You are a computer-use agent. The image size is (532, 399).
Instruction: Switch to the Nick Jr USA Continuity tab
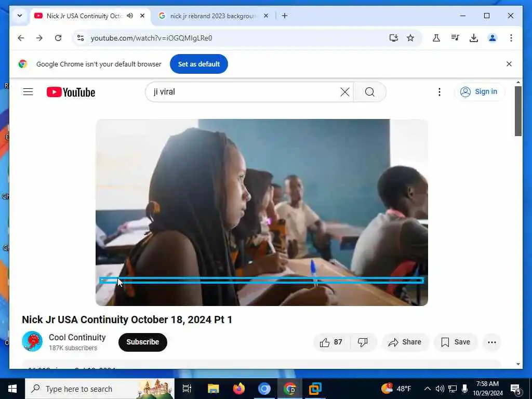coord(84,16)
